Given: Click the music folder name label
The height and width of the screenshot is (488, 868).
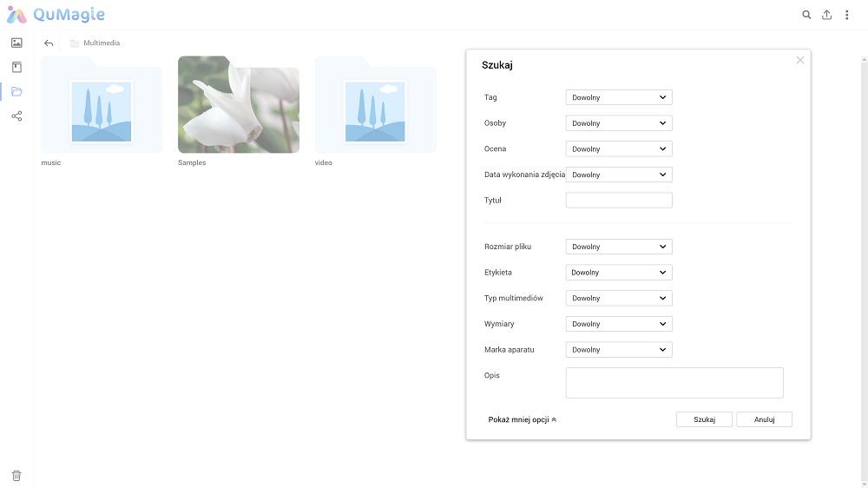Looking at the screenshot, I should tap(51, 162).
